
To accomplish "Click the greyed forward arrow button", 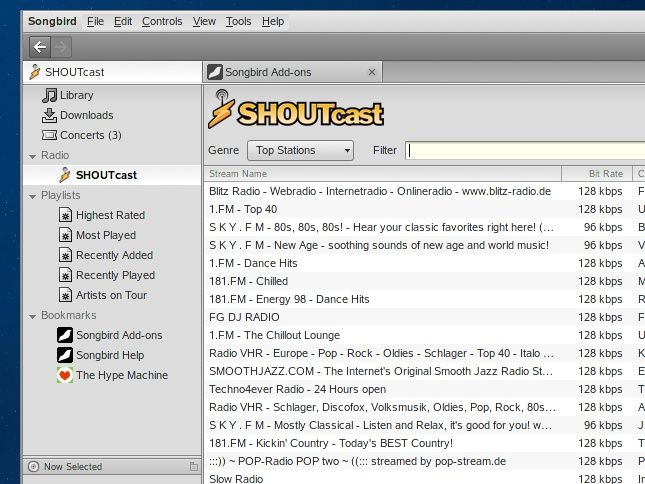I will 61,47.
